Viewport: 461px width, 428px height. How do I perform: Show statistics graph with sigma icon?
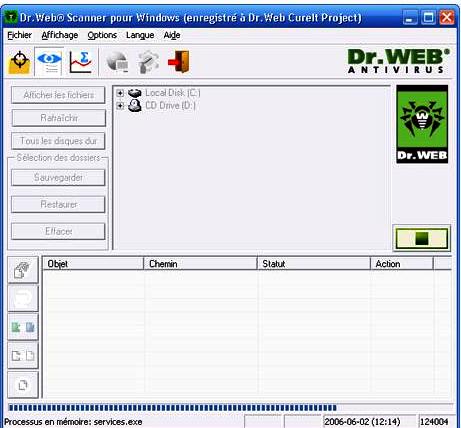(x=80, y=62)
